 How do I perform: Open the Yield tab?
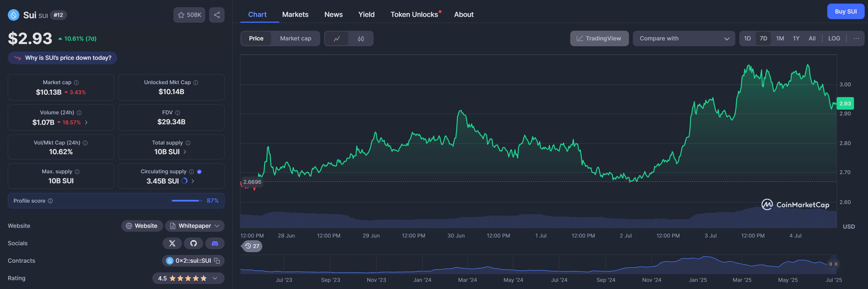366,14
